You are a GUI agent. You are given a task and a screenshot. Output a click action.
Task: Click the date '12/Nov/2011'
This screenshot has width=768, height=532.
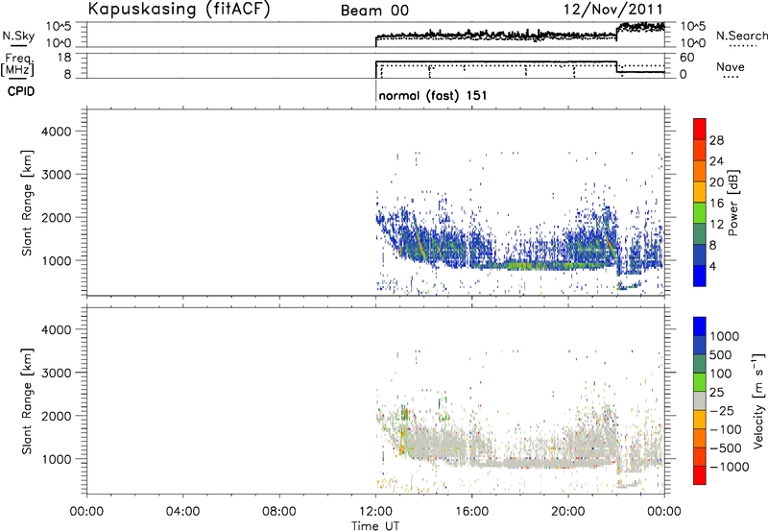tap(613, 10)
